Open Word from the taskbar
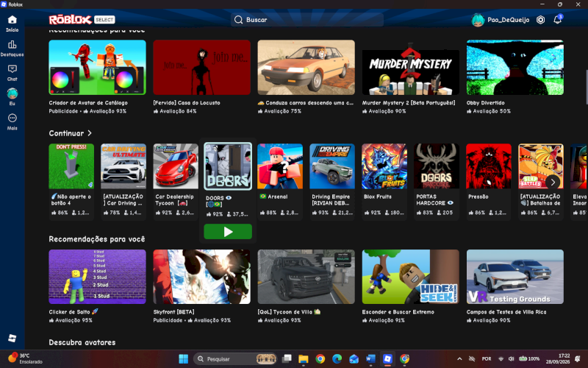The width and height of the screenshot is (588, 368). coord(370,359)
